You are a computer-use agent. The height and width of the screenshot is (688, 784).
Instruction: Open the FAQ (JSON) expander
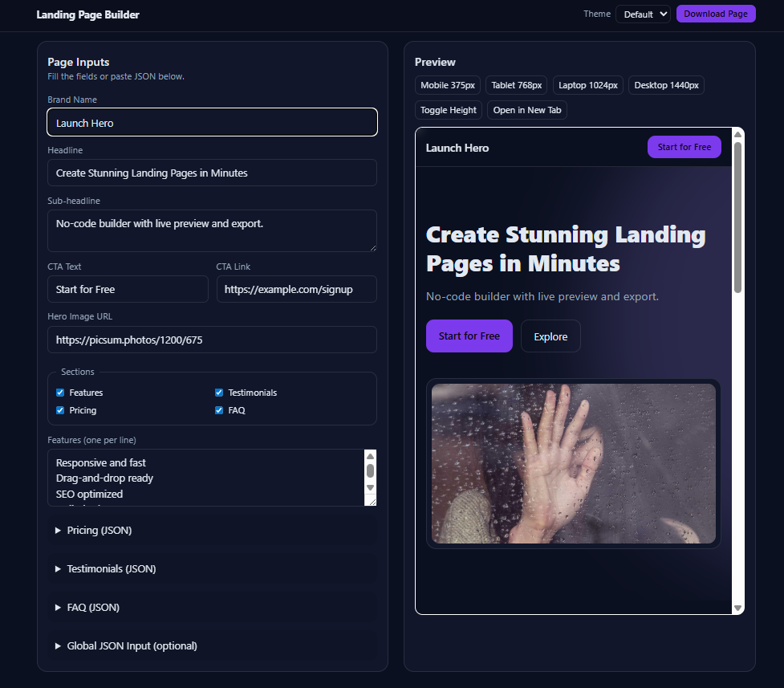[58, 608]
